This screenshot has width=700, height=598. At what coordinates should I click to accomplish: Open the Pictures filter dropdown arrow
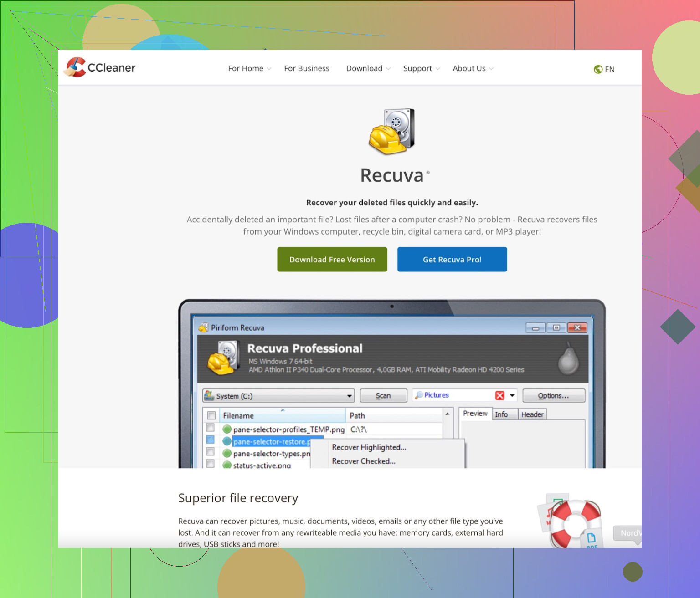click(x=512, y=395)
